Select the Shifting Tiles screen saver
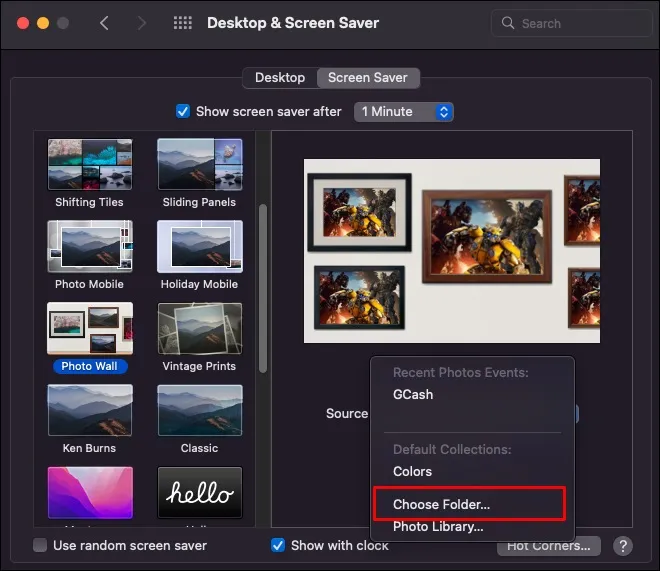The width and height of the screenshot is (660, 571). pyautogui.click(x=90, y=165)
